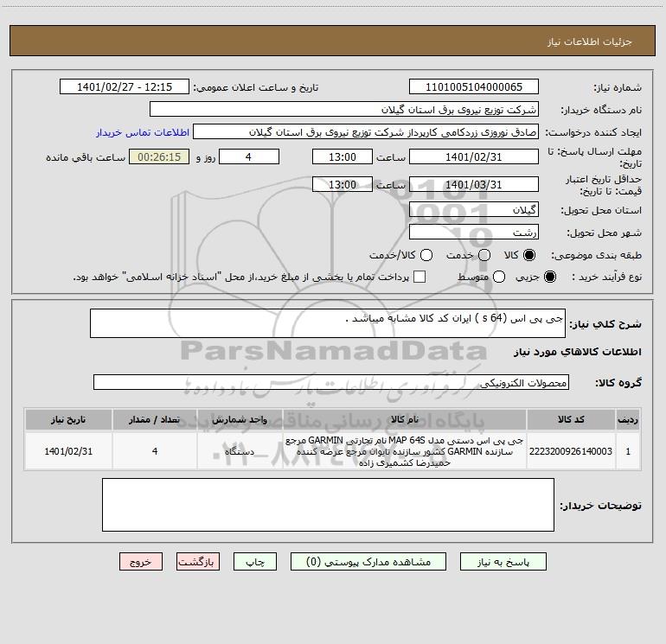Choose the متوسط purchase type radio
The height and width of the screenshot is (644, 666).
499,277
